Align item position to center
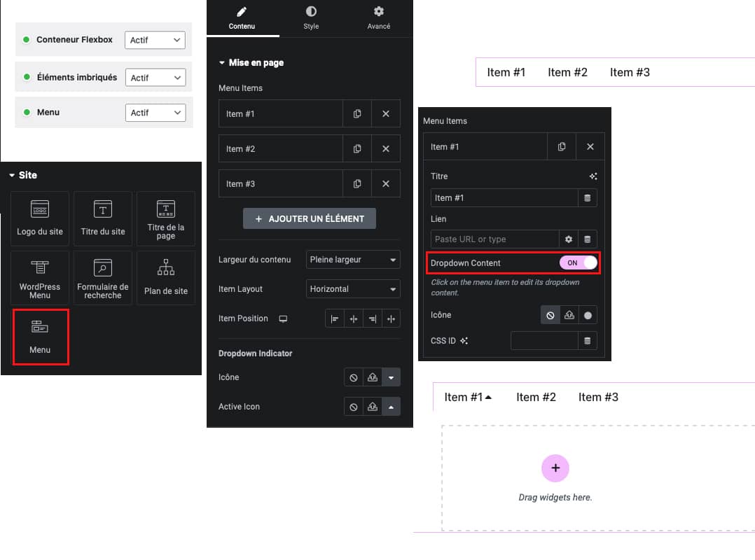The height and width of the screenshot is (560, 755). click(354, 318)
